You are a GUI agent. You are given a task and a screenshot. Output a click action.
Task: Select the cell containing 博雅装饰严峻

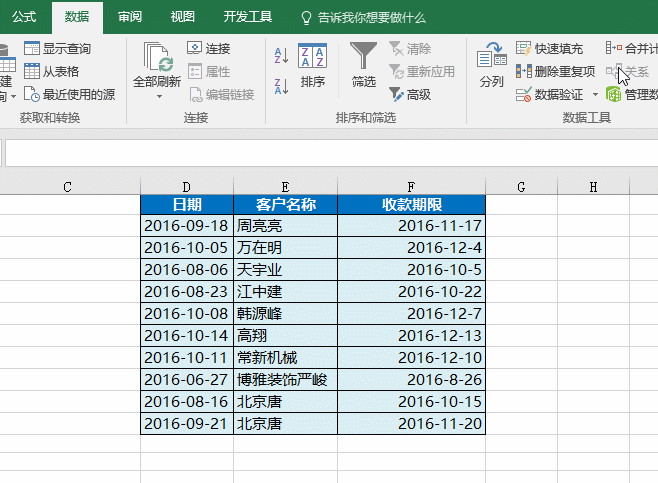click(x=285, y=380)
